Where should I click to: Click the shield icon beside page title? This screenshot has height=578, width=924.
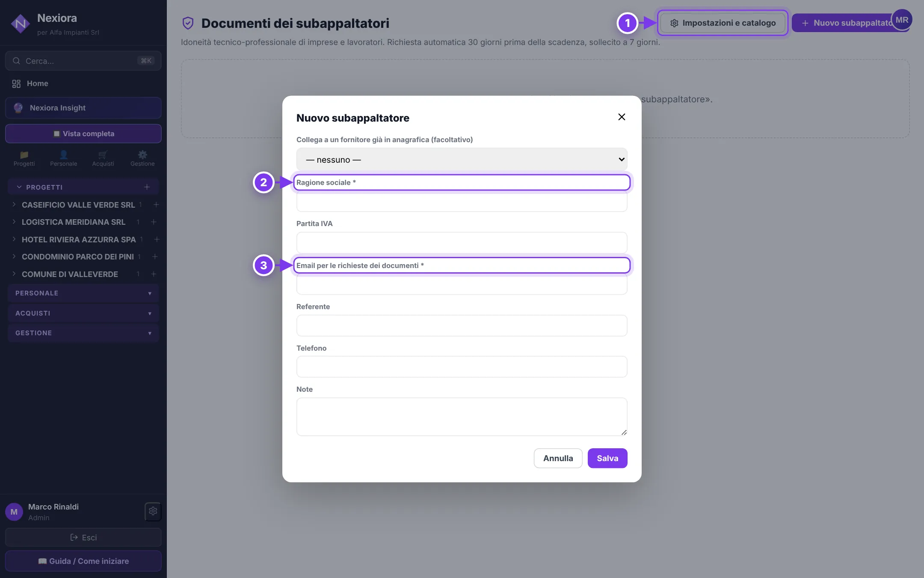coord(188,23)
